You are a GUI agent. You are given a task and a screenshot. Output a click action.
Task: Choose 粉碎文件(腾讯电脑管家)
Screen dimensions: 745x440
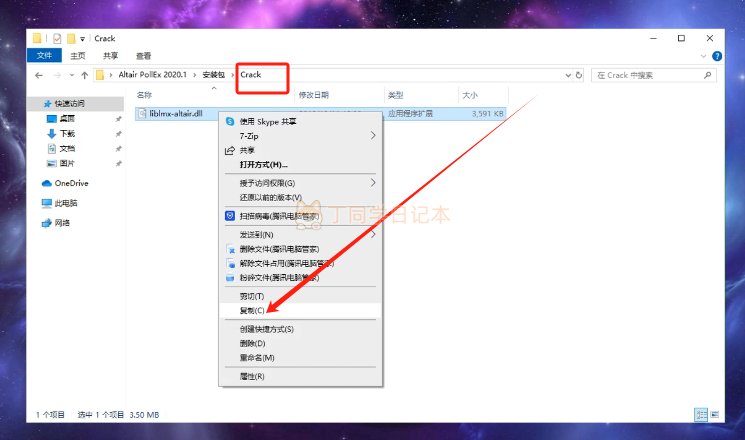coord(301,277)
